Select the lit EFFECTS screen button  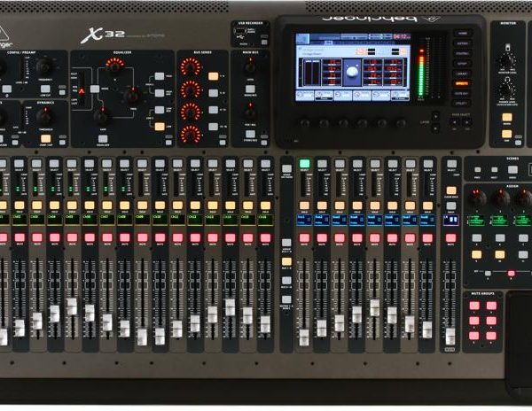[x=461, y=83]
